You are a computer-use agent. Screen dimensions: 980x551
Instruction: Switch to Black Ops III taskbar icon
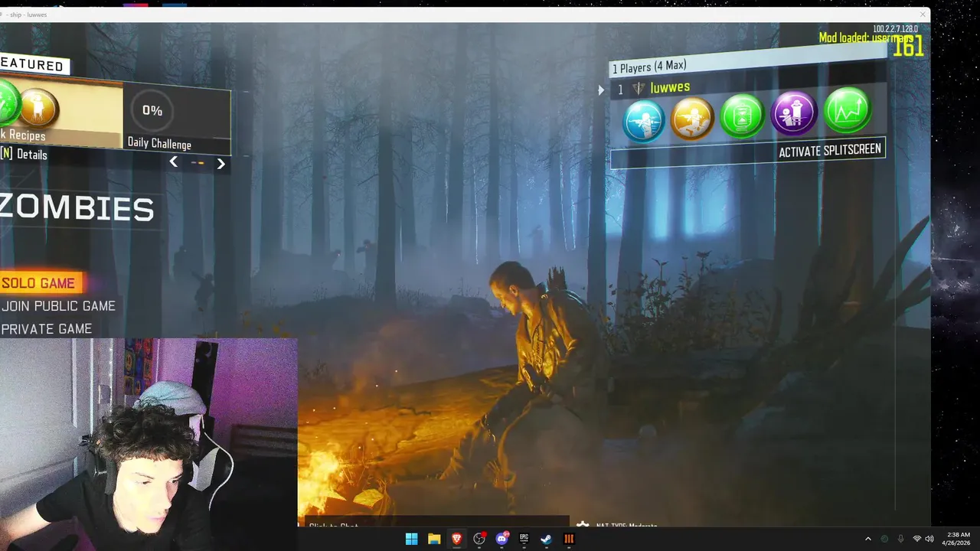(569, 539)
